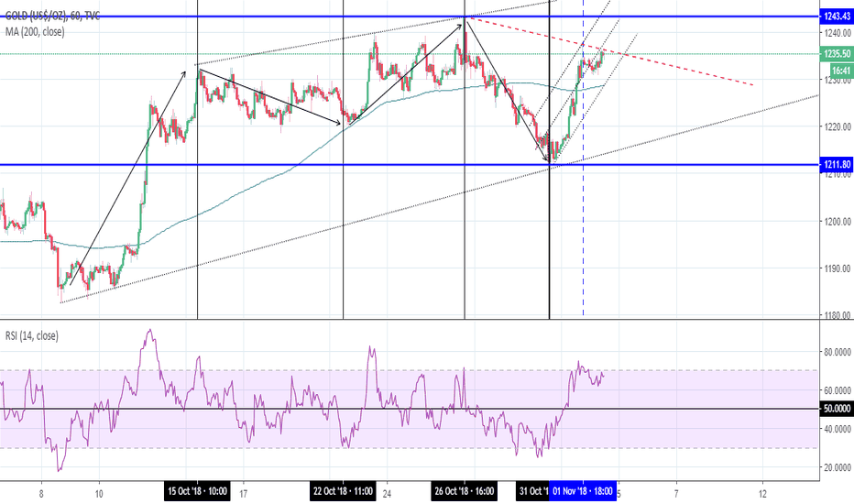Click the 1200.00 price axis value

838,221
